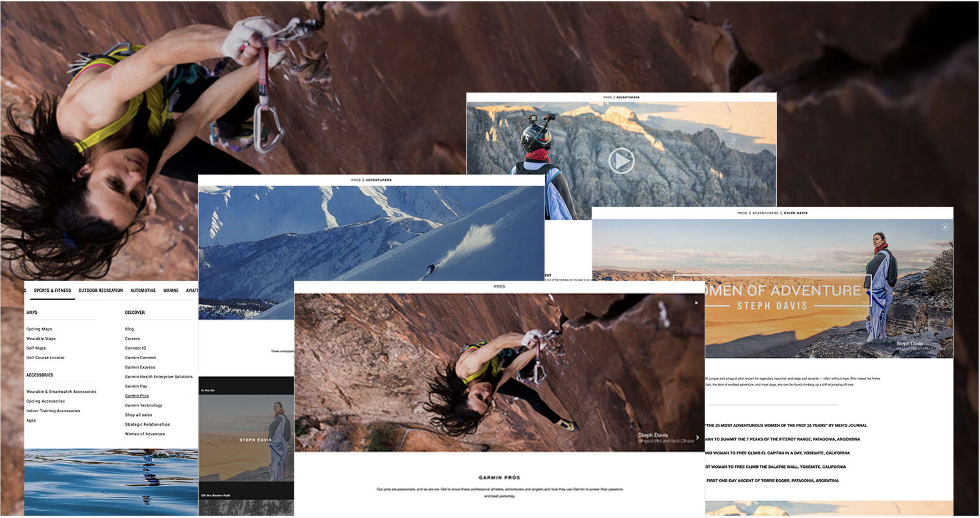This screenshot has height=518, width=980.
Task: Click the water image below the navigation menu
Action: (x=111, y=482)
